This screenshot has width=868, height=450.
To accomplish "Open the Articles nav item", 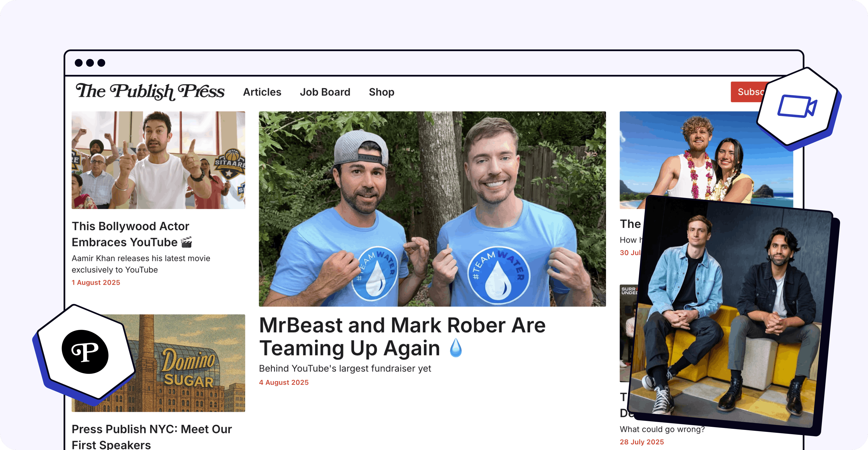I will (262, 92).
